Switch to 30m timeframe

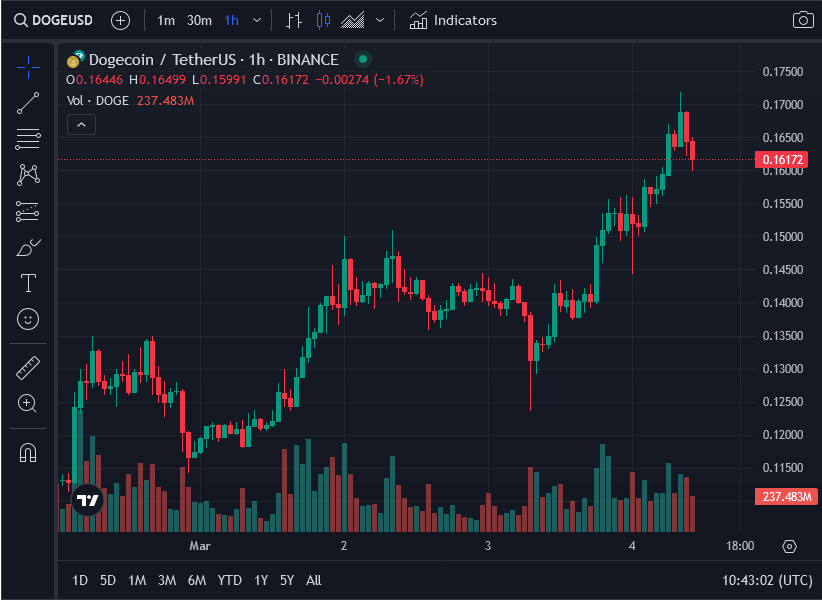[x=199, y=20]
